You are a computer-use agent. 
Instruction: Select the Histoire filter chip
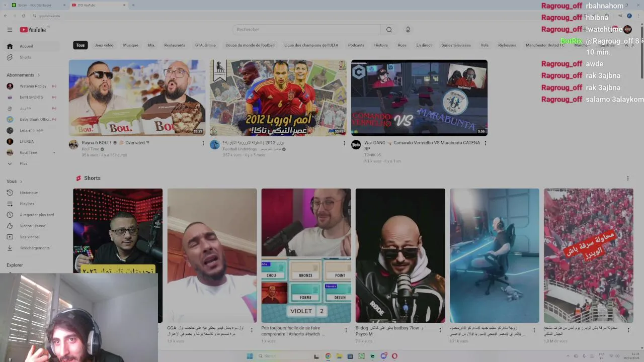(x=381, y=45)
